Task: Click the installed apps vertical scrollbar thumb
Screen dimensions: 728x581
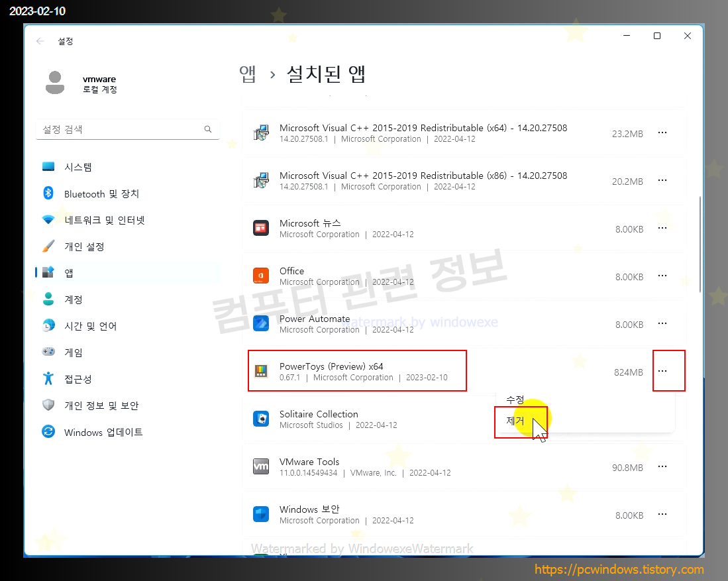Action: click(700, 244)
